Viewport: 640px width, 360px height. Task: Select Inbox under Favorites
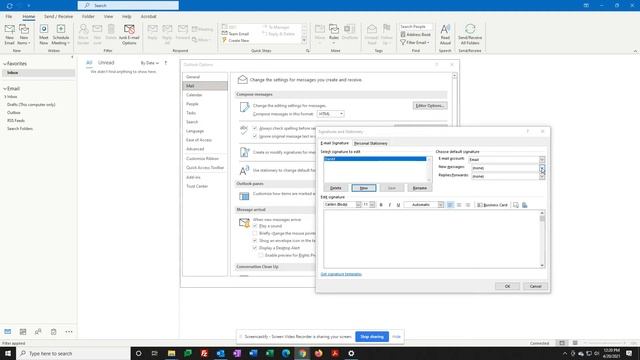coord(38,73)
